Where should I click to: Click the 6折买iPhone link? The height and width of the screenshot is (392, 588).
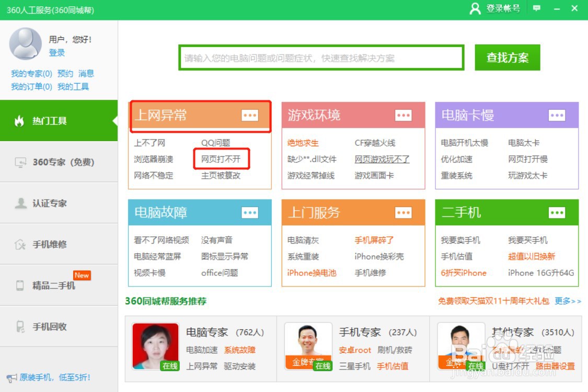click(x=464, y=273)
